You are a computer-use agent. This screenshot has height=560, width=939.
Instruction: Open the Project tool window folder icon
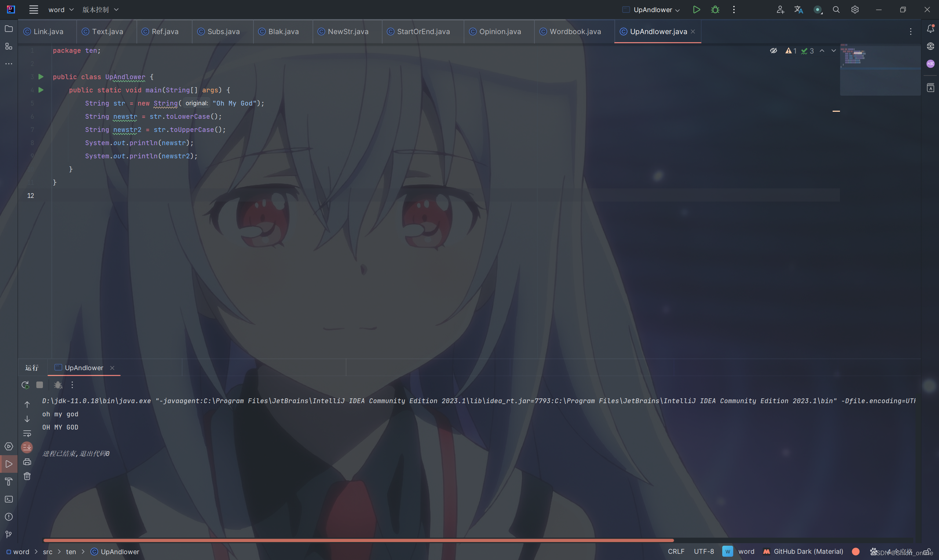(x=9, y=29)
